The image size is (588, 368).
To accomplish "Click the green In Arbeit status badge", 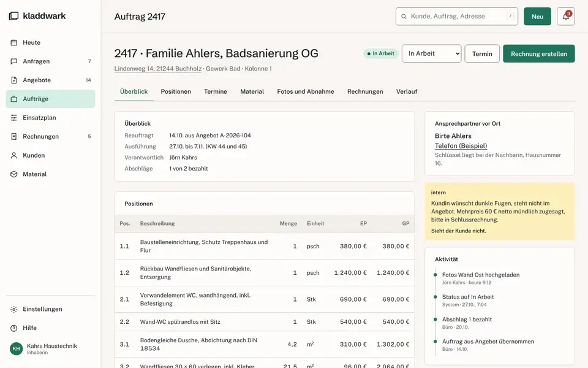I will (x=380, y=53).
